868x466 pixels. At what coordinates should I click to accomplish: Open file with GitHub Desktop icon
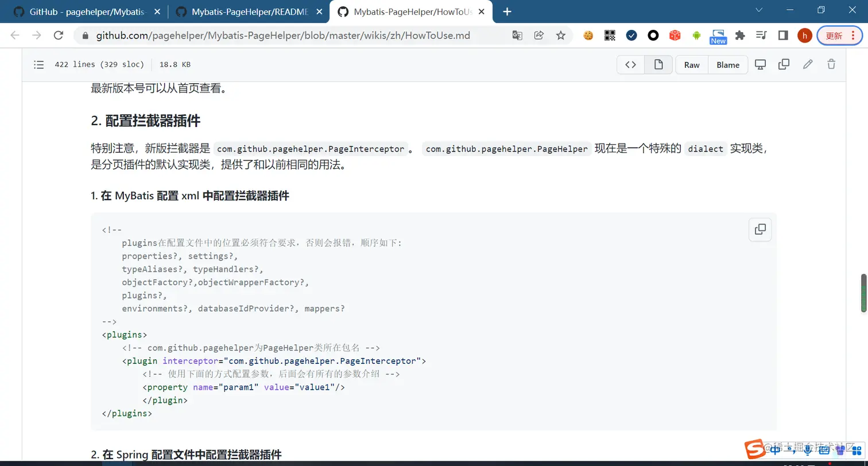[760, 64]
